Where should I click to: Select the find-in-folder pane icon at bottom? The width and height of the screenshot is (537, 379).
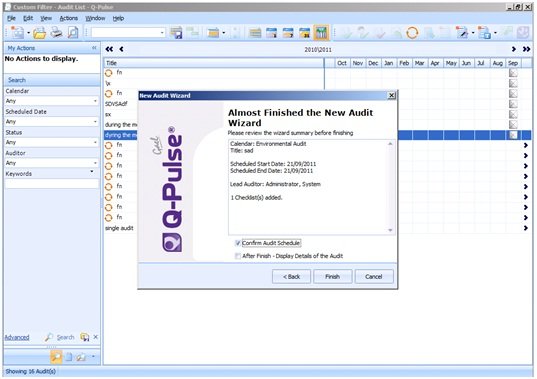(81, 357)
